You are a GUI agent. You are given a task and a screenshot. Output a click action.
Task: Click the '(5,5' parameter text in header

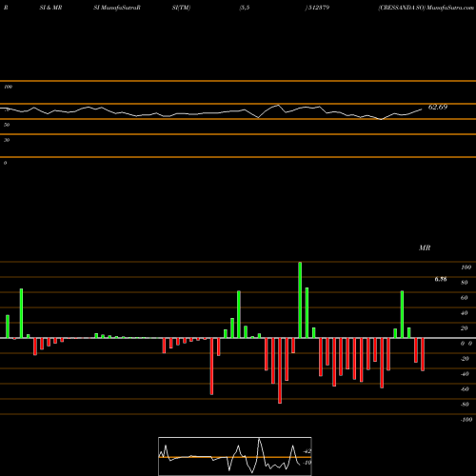pyautogui.click(x=245, y=8)
